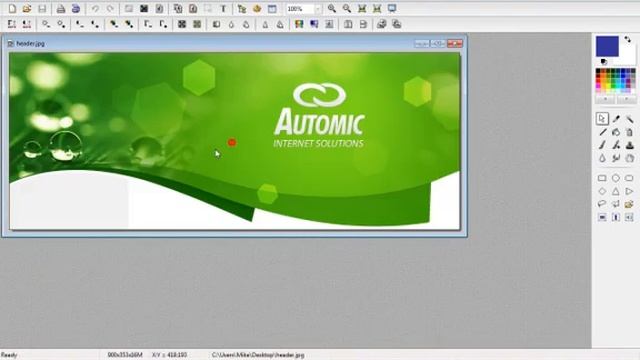640x360 pixels.
Task: Open the Text tool (T icon)
Action: [x=223, y=9]
